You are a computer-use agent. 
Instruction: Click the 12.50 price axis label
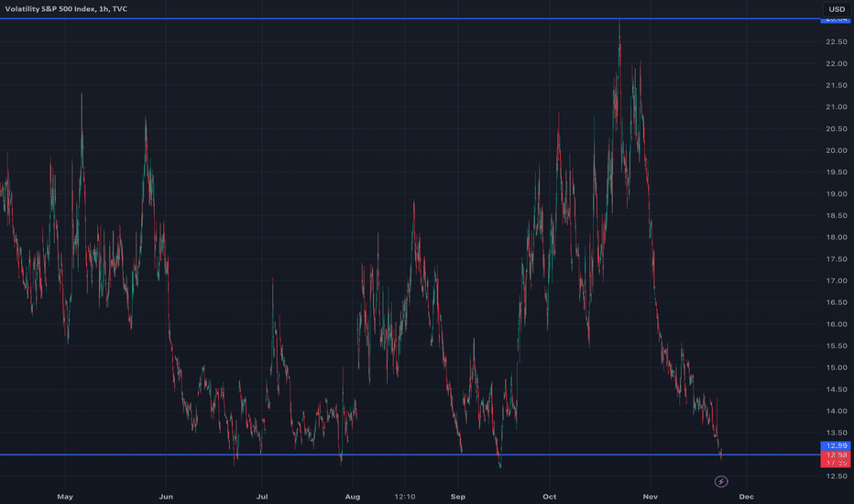click(837, 477)
